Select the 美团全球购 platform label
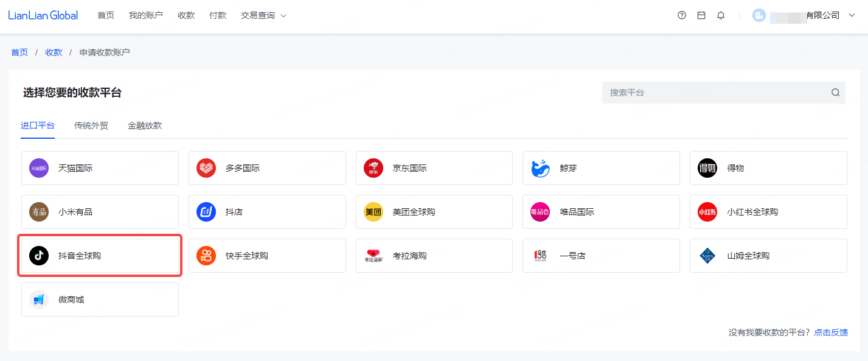868x361 pixels. tap(414, 212)
